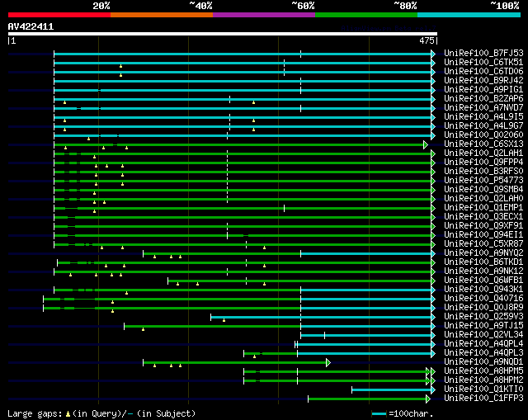Select UniRef100_B9RJ42 hit label

click(x=483, y=81)
